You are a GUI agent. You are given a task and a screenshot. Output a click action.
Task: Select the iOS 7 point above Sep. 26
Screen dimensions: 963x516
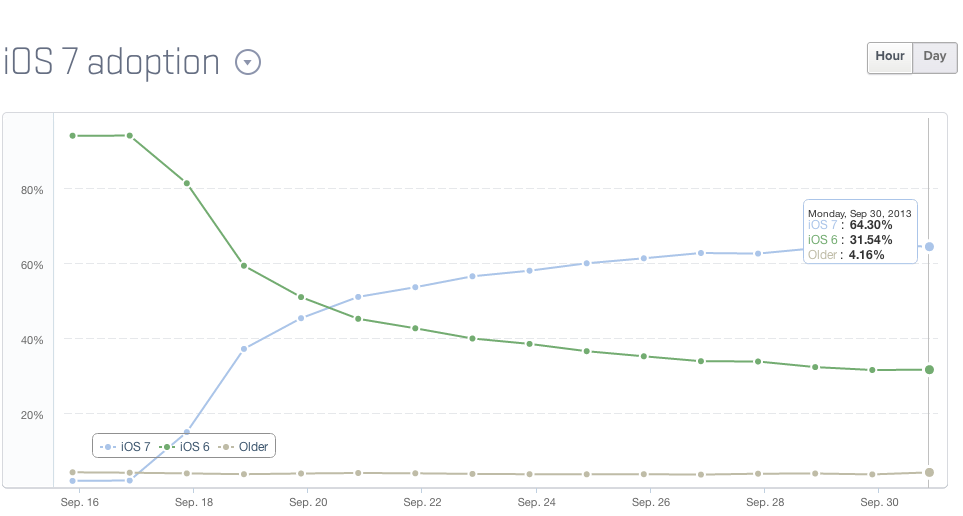pyautogui.click(x=644, y=258)
